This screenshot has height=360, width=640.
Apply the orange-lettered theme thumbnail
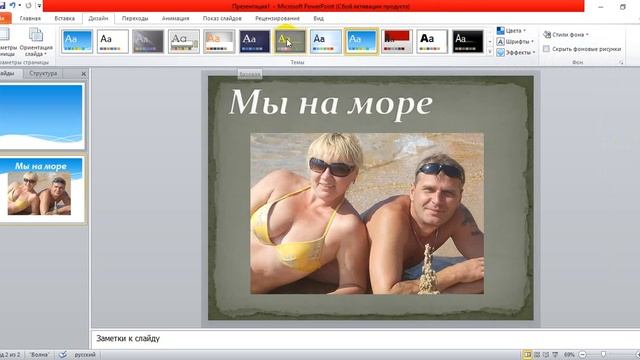tap(219, 41)
